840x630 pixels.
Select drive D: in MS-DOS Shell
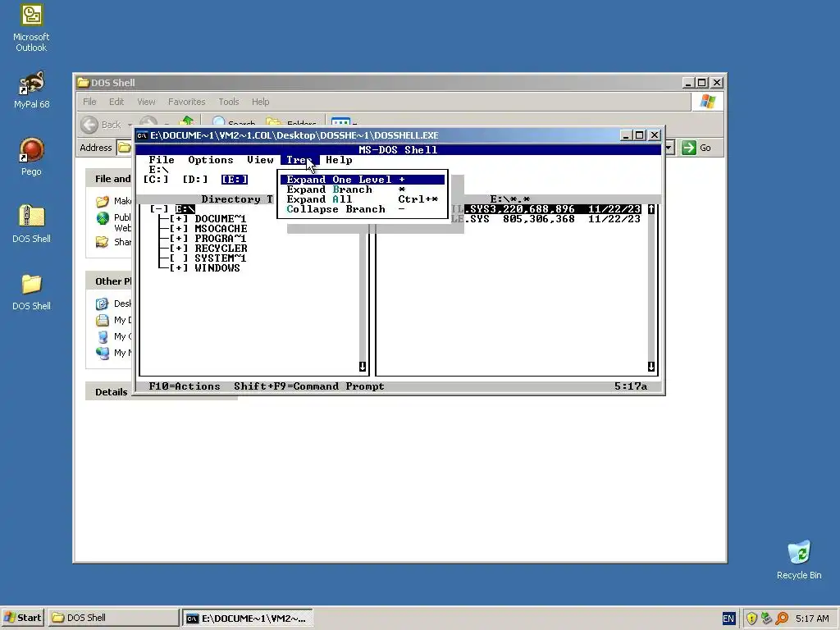coord(195,180)
